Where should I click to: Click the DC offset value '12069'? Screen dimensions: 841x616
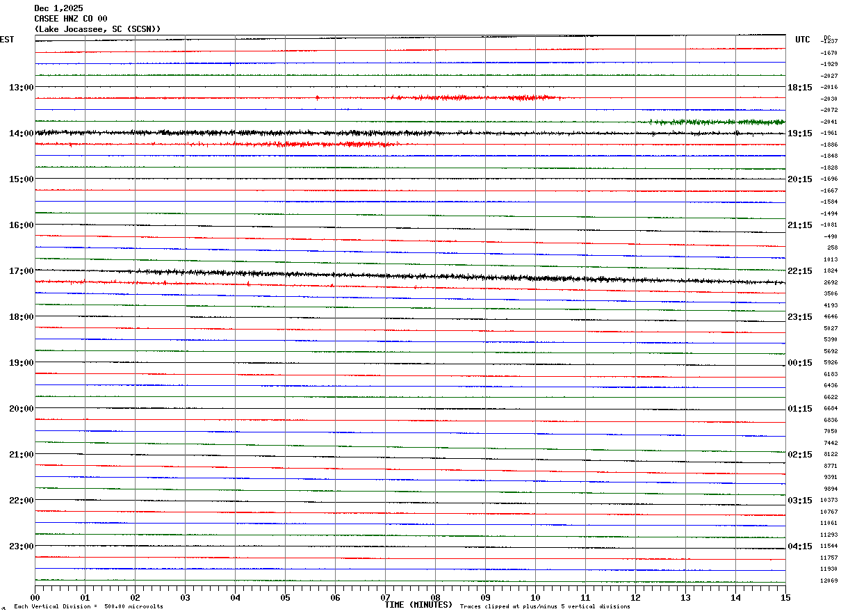829,581
